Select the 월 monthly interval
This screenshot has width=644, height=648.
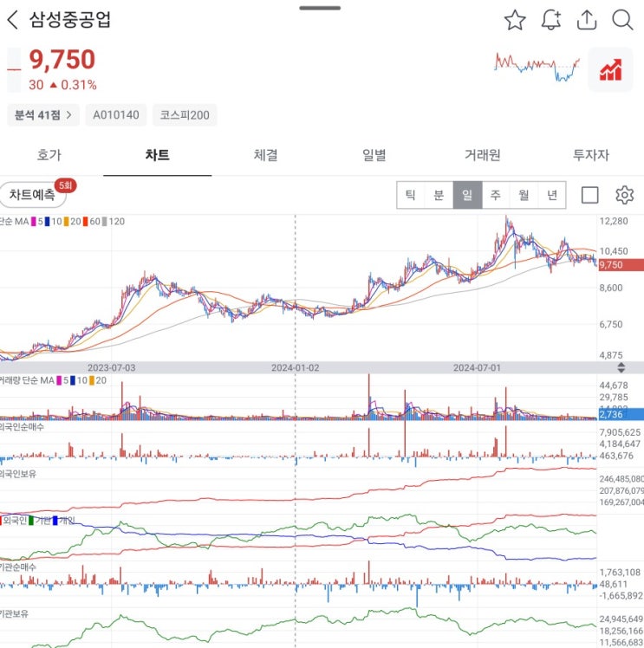coord(524,195)
